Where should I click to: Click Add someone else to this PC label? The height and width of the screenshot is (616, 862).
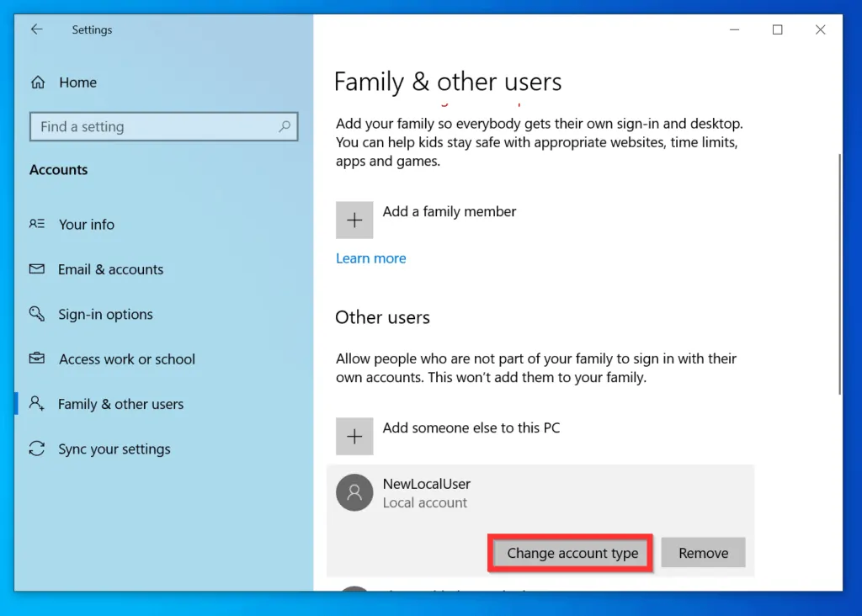click(471, 428)
